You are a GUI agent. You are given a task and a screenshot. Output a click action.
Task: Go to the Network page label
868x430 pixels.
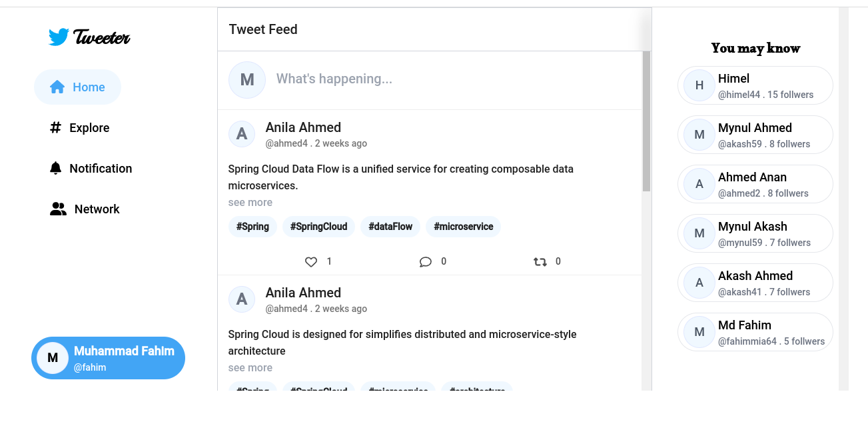[97, 209]
